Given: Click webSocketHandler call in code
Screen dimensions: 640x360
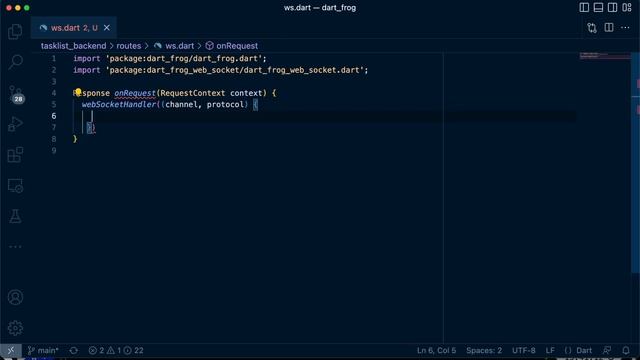Looking at the screenshot, I should (x=119, y=104).
